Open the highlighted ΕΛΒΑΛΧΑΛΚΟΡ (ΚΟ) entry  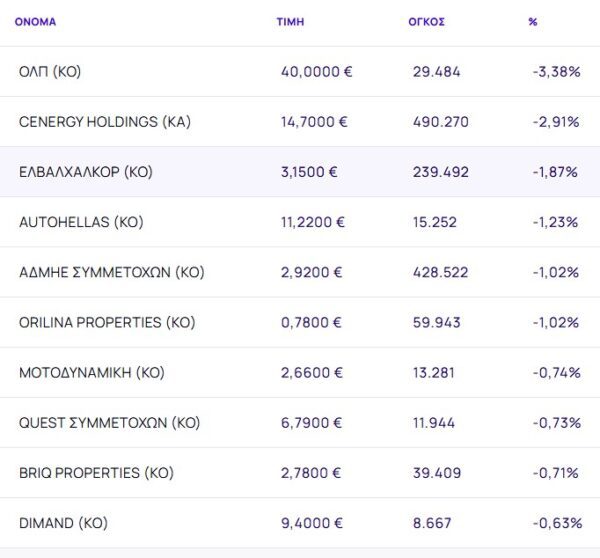(x=86, y=172)
